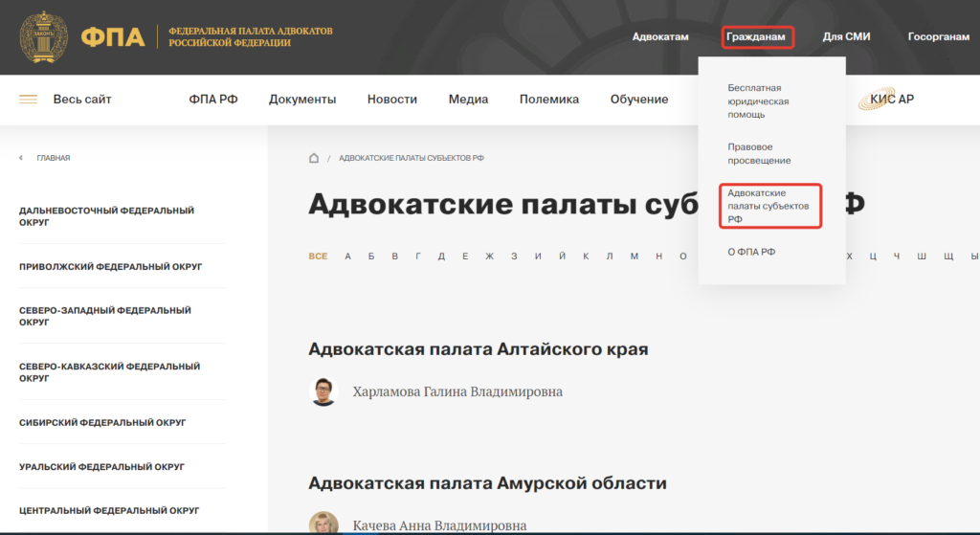Click Харламова Галина Владимировна's avatar photo
Viewport: 980px width, 535px height.
click(323, 391)
